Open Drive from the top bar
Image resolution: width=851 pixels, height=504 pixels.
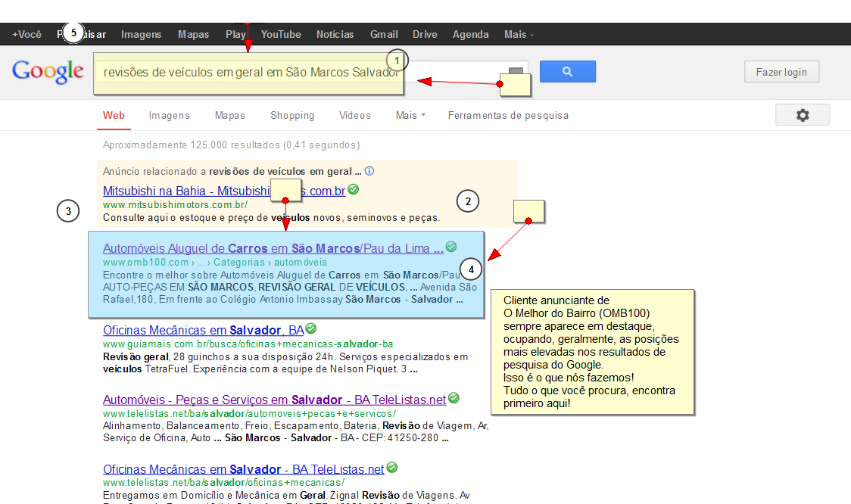tap(425, 34)
